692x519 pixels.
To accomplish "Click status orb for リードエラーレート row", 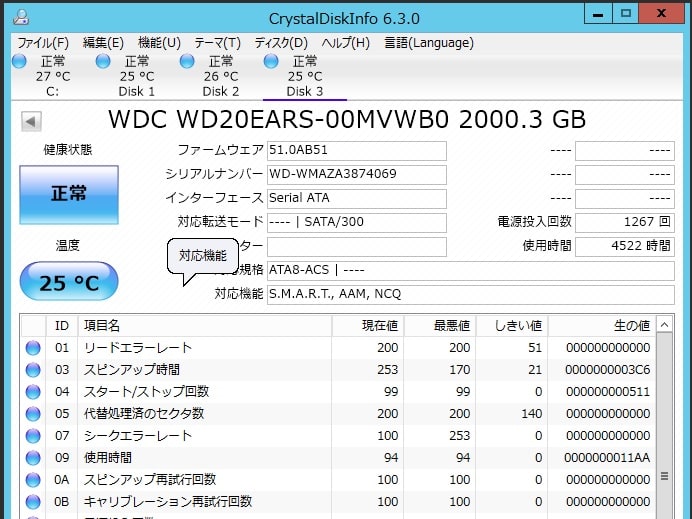I will [x=33, y=348].
